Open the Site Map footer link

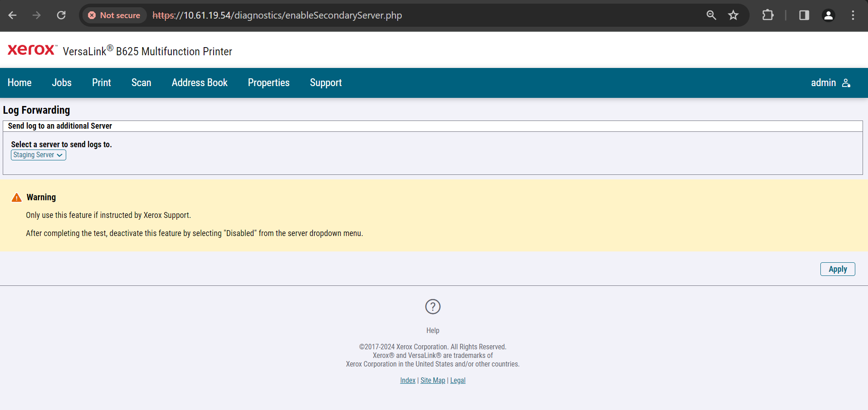pos(433,381)
